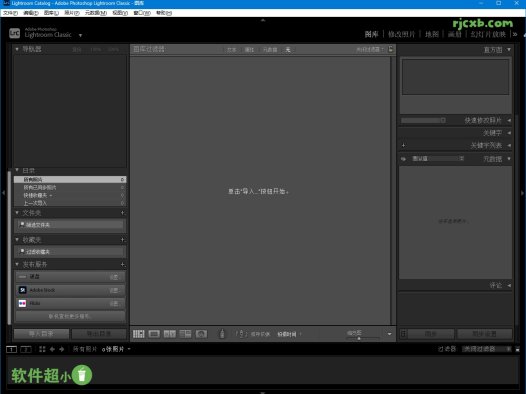Select the 文本 filter option in Library Filter
The height and width of the screenshot is (394, 526).
pos(231,50)
